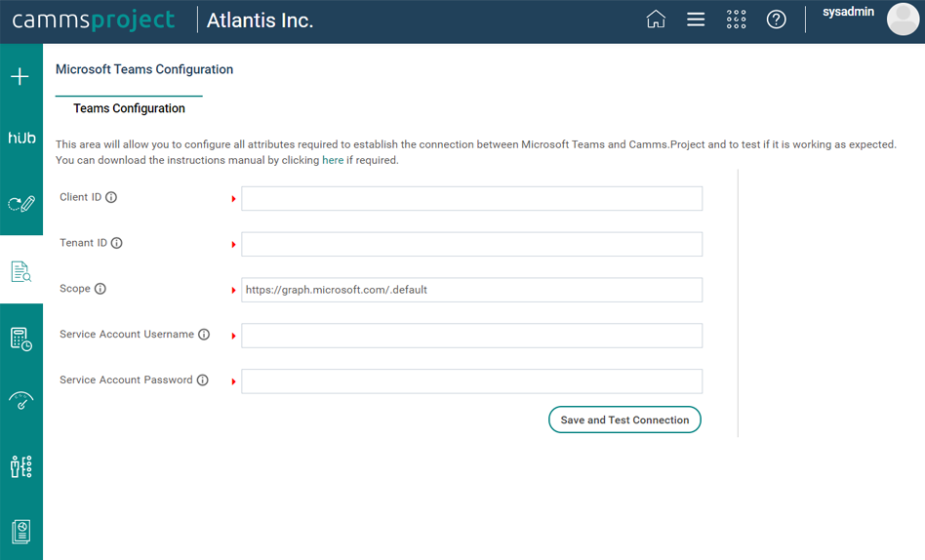
Task: Open the report chart icon in sidebar
Action: [21, 531]
